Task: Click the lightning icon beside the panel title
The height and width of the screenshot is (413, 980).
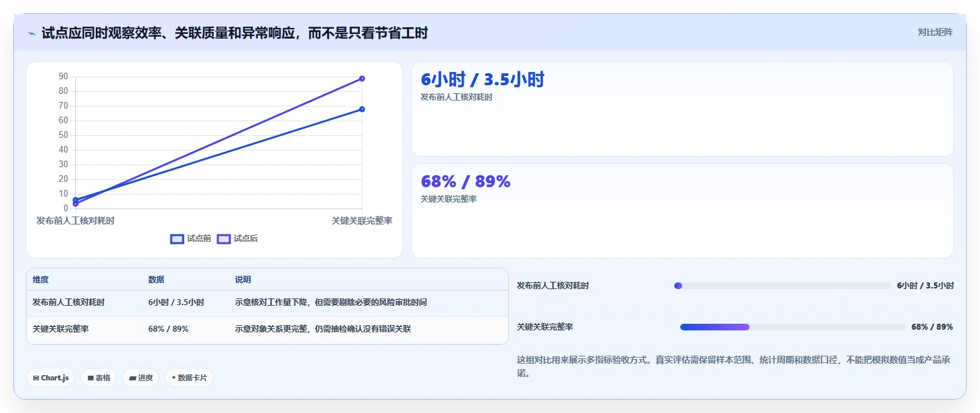Action: pyautogui.click(x=31, y=33)
